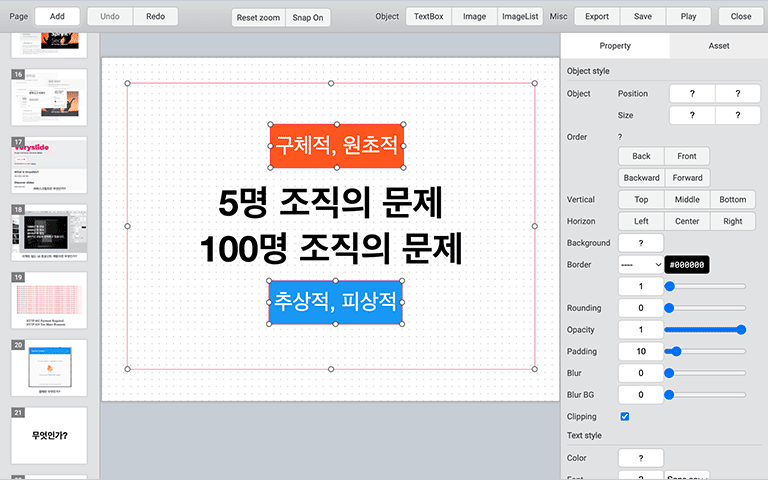Select slide 20 thumbnail

pyautogui.click(x=49, y=368)
